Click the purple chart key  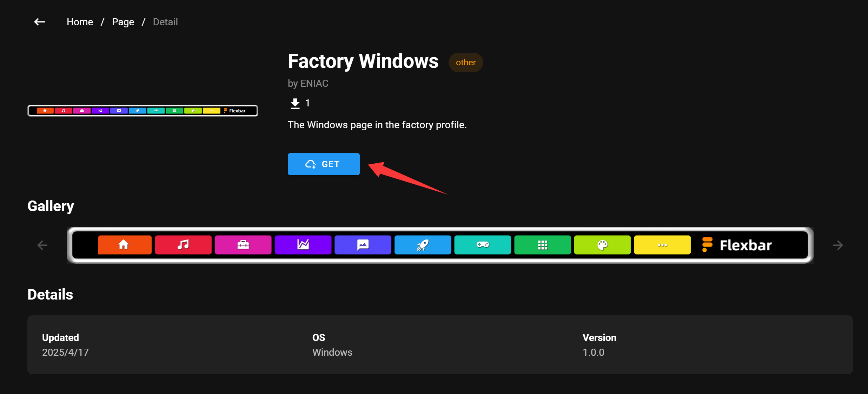click(303, 245)
